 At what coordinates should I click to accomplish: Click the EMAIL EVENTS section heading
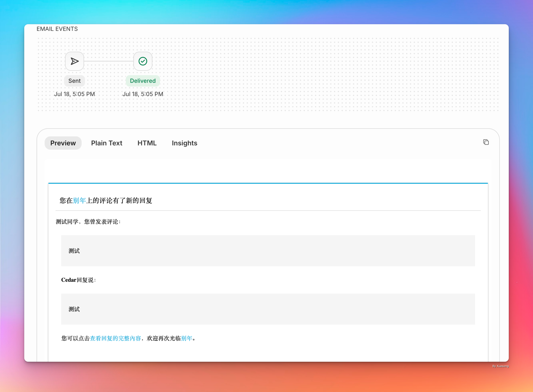pyautogui.click(x=57, y=29)
